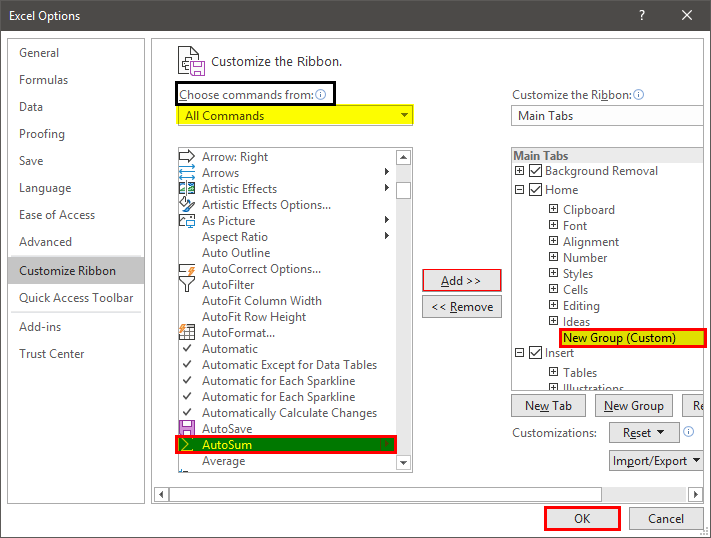Click the AutoFormat table icon

(x=187, y=333)
